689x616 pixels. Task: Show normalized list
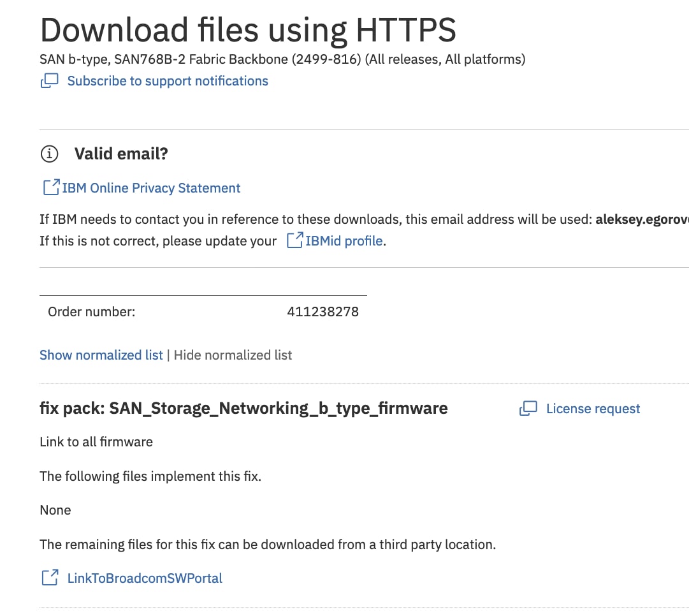101,355
